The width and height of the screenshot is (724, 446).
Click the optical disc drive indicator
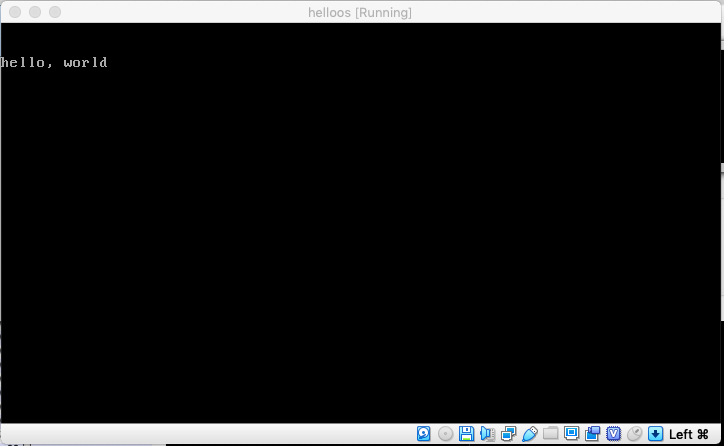coord(445,434)
